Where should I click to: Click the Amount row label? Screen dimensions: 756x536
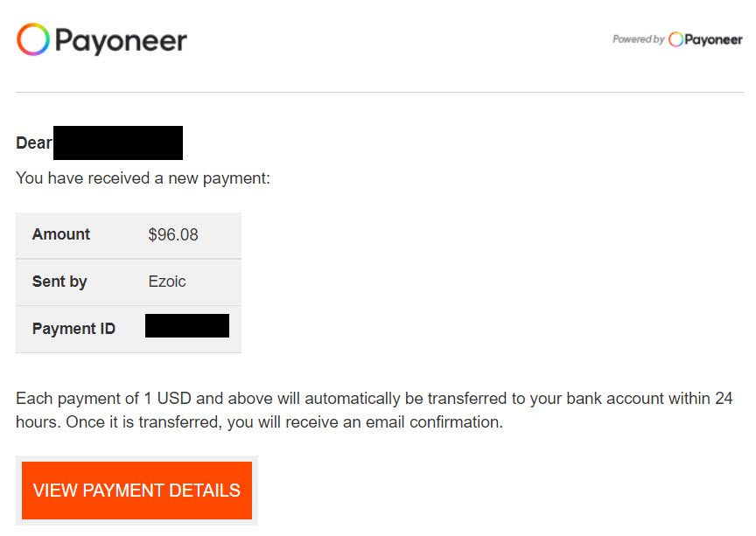[x=60, y=234]
